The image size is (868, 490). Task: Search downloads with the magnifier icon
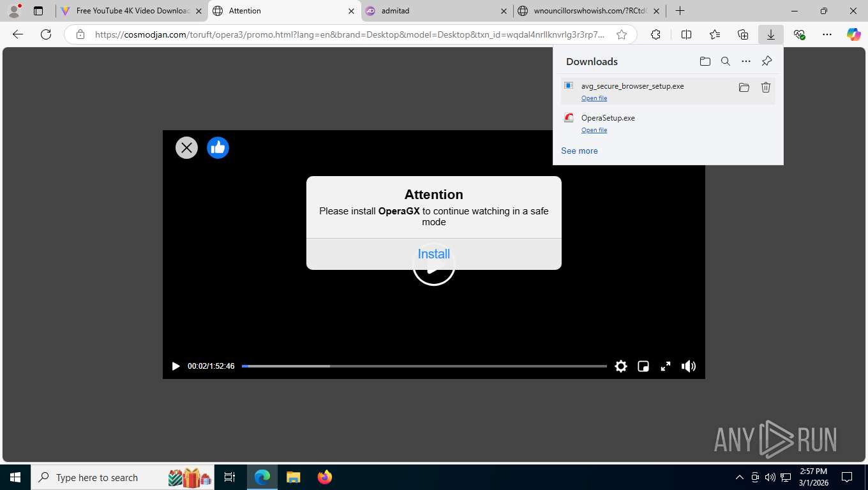point(726,61)
